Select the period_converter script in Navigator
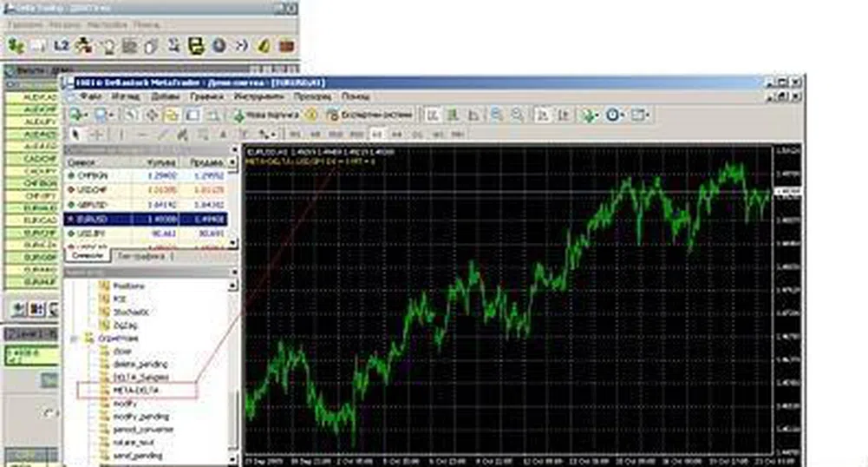Screen dimensions: 868x467 143,430
